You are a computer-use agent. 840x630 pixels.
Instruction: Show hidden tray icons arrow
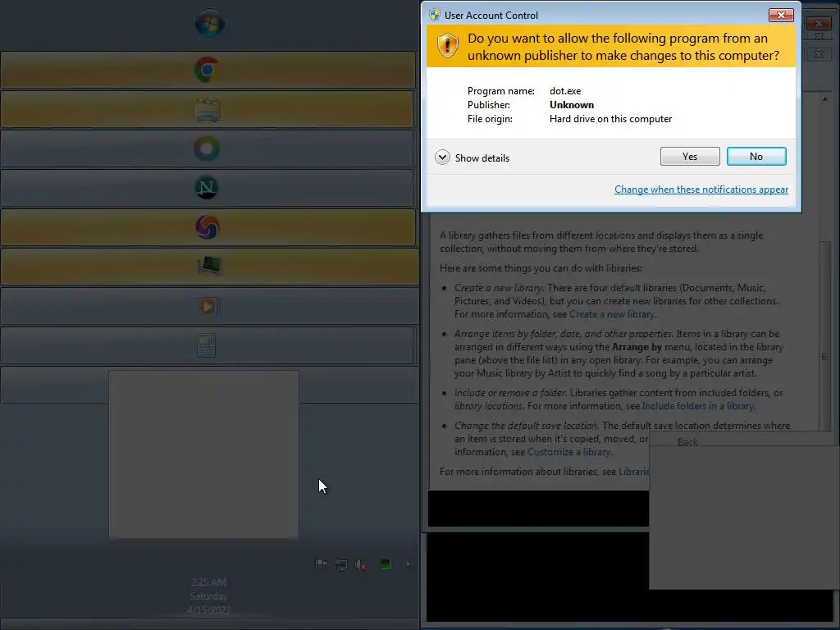click(409, 564)
